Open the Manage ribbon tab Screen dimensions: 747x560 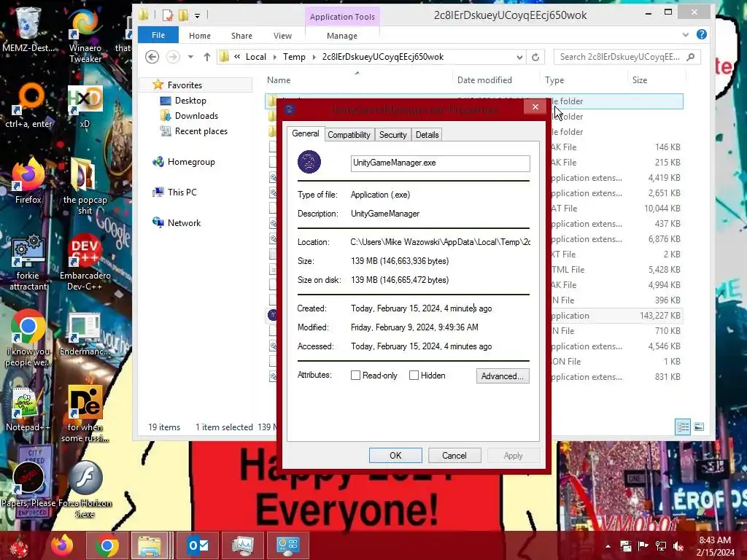(342, 36)
